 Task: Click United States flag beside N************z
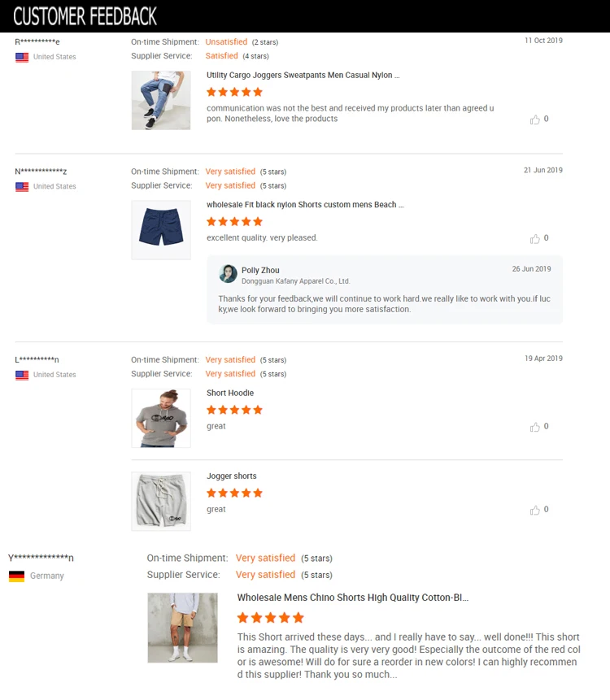(x=22, y=187)
